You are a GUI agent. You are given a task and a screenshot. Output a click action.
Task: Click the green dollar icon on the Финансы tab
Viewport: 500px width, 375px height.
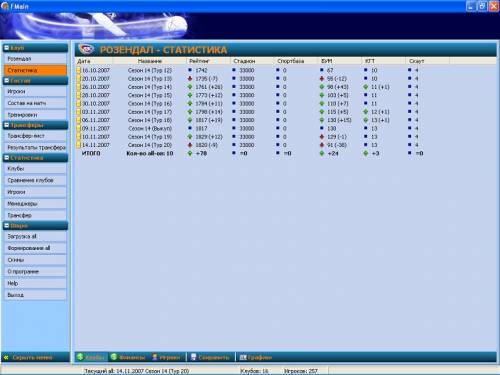click(114, 357)
